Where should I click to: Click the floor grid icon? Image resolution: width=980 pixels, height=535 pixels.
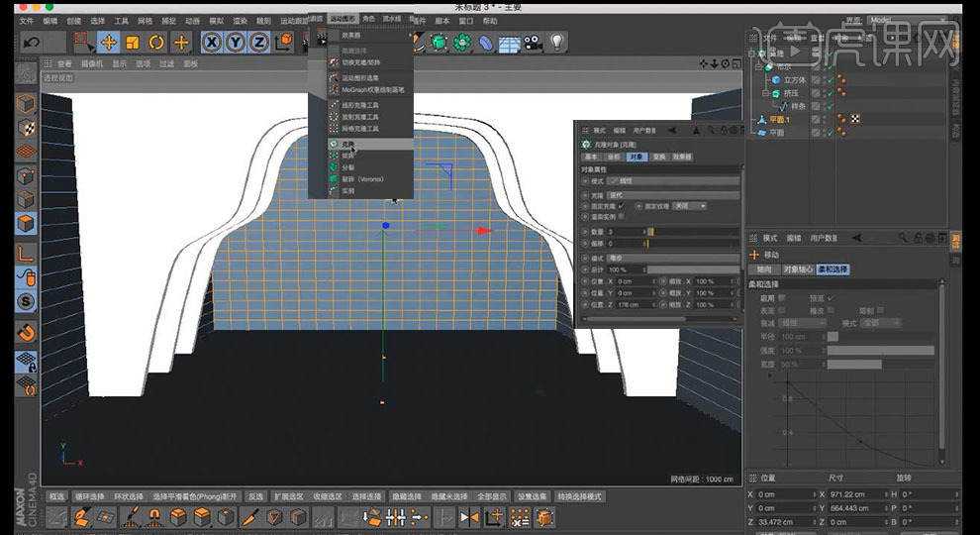point(509,44)
